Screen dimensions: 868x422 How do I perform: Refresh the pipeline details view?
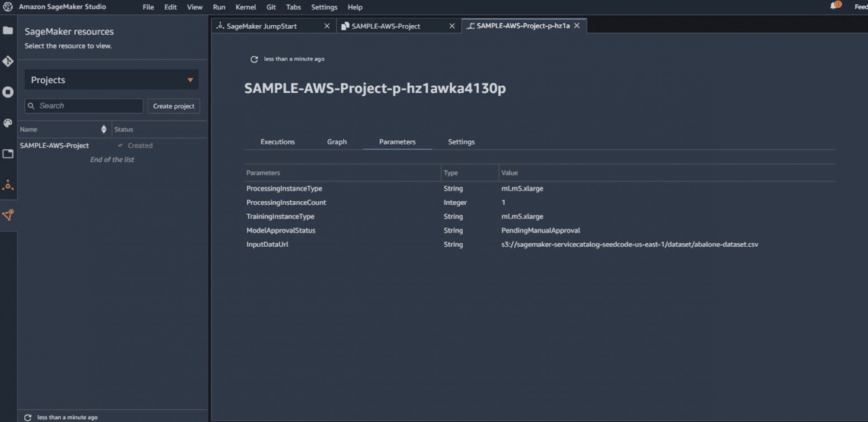tap(254, 59)
